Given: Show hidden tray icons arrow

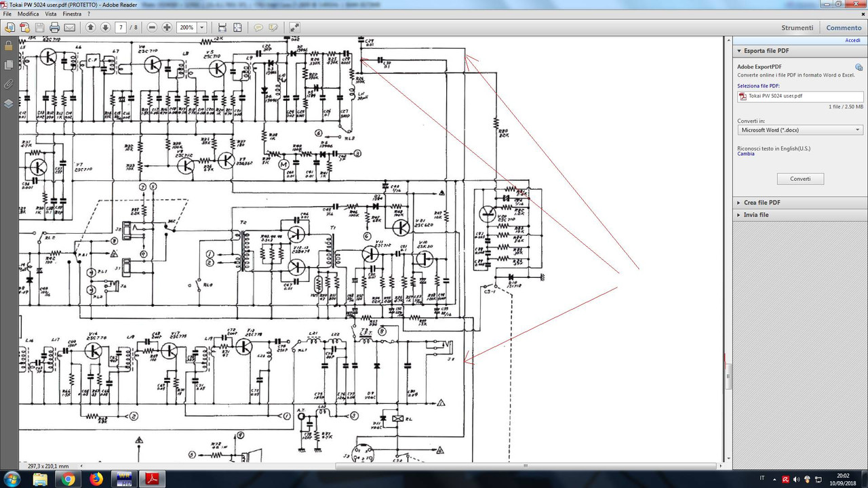Looking at the screenshot, I should click(x=775, y=479).
